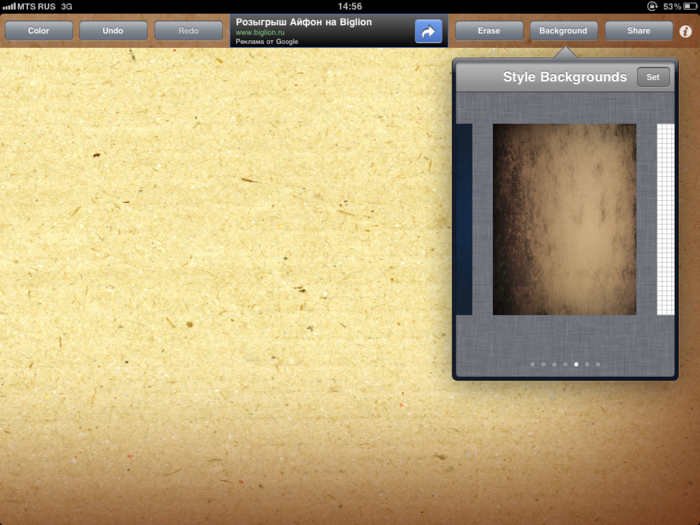Tap the MTS RUS carrier label
This screenshot has width=700, height=525.
[x=36, y=6]
